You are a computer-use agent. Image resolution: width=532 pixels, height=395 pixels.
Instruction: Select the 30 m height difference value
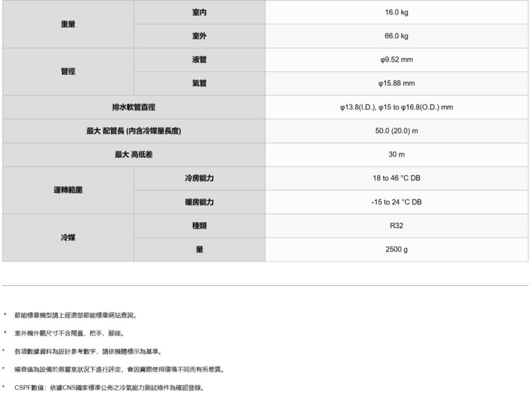click(396, 155)
